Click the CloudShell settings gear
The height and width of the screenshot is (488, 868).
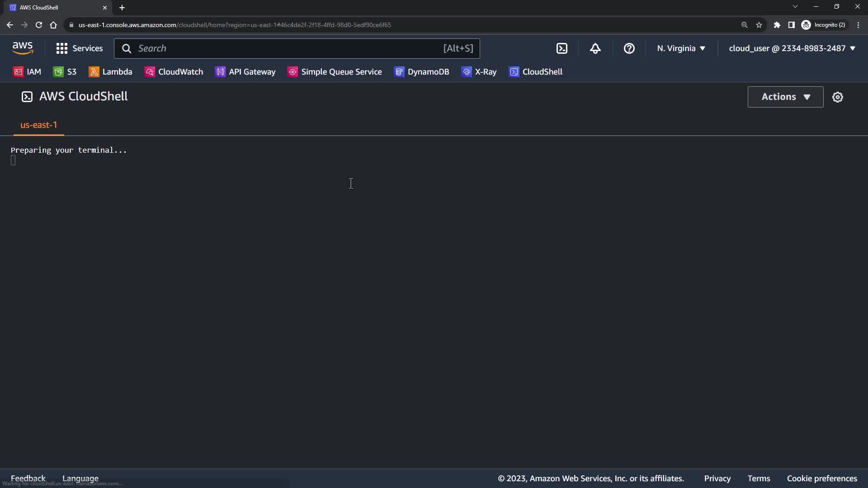[837, 97]
